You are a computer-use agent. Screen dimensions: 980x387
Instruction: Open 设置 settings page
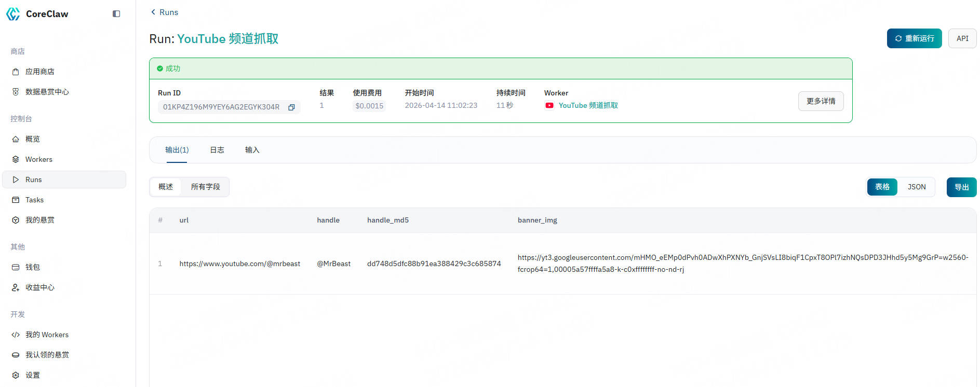[x=32, y=375]
